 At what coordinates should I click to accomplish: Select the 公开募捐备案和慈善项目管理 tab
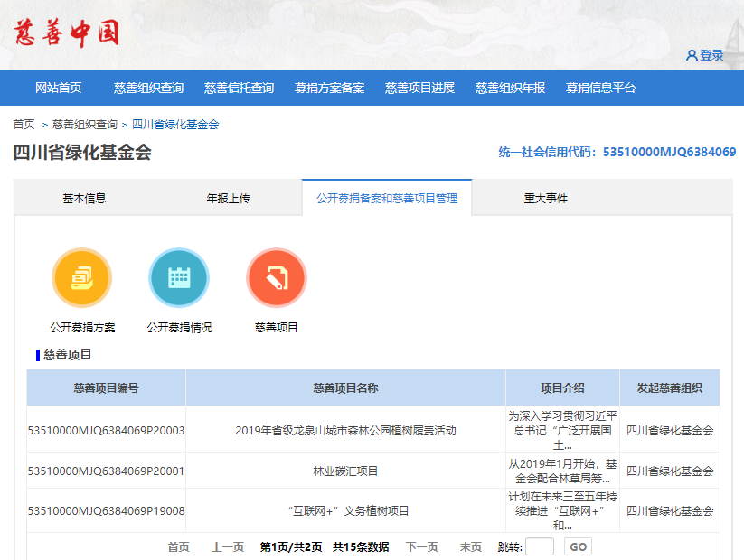[x=387, y=198]
